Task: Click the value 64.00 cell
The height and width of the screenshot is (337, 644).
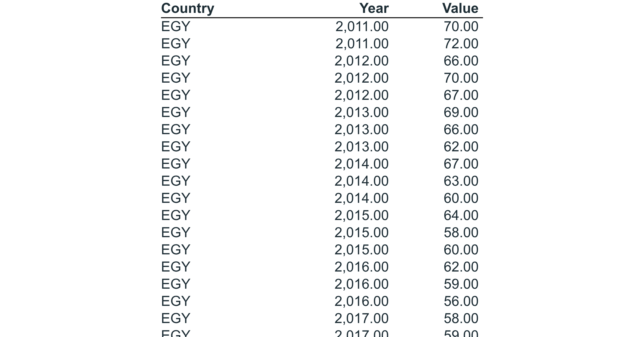Action: pos(461,215)
